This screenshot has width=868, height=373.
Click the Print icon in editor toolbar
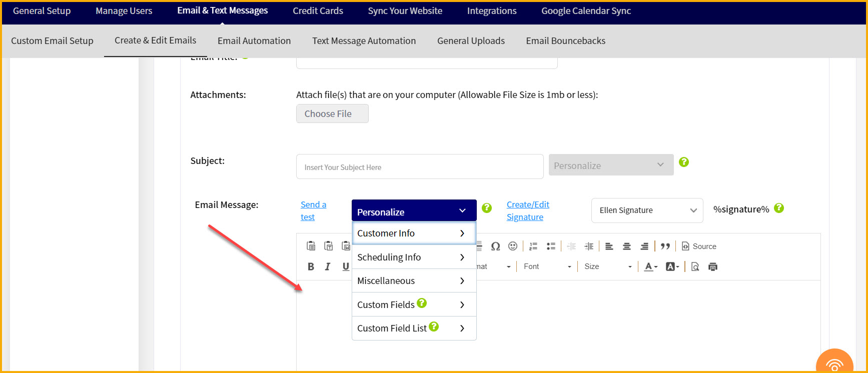(x=713, y=266)
